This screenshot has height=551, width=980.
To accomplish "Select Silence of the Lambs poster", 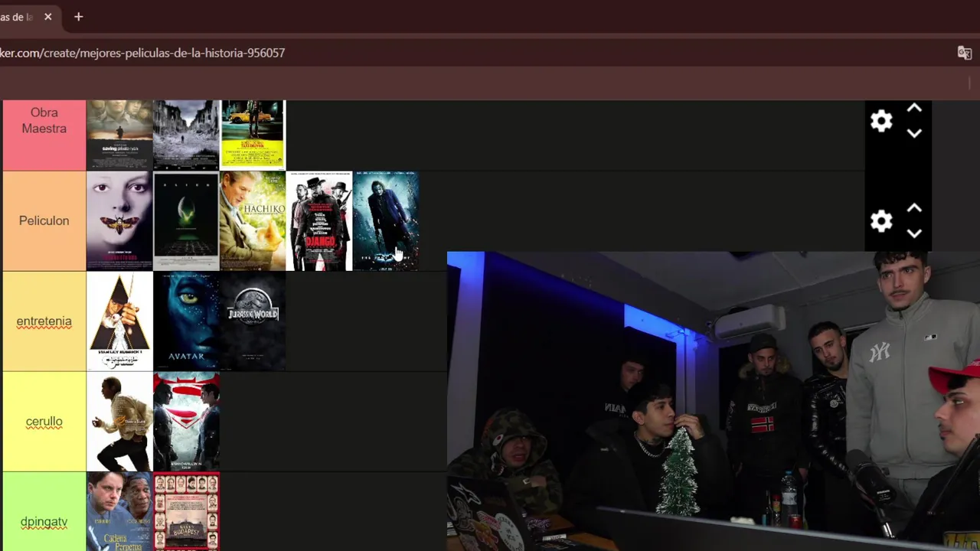I will [x=119, y=220].
